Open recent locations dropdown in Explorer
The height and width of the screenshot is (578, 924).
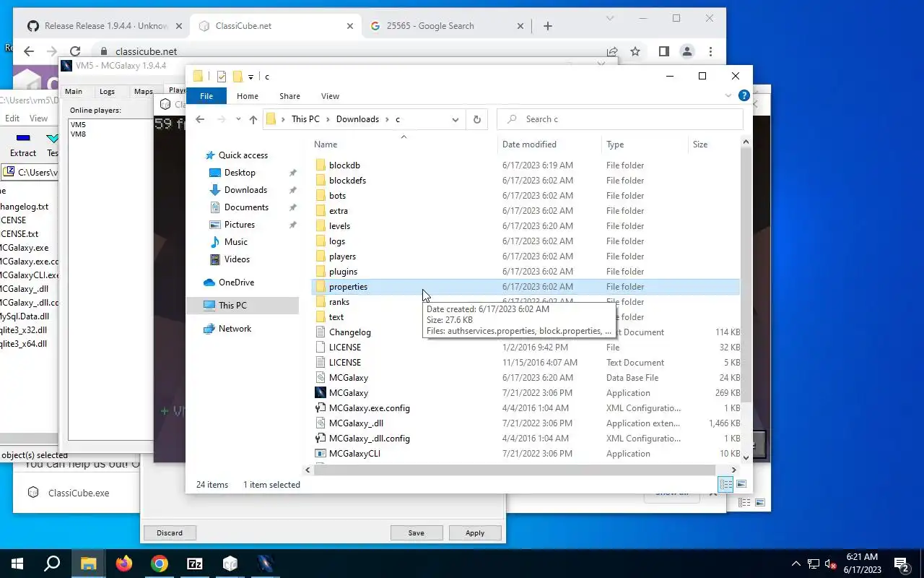(x=238, y=119)
